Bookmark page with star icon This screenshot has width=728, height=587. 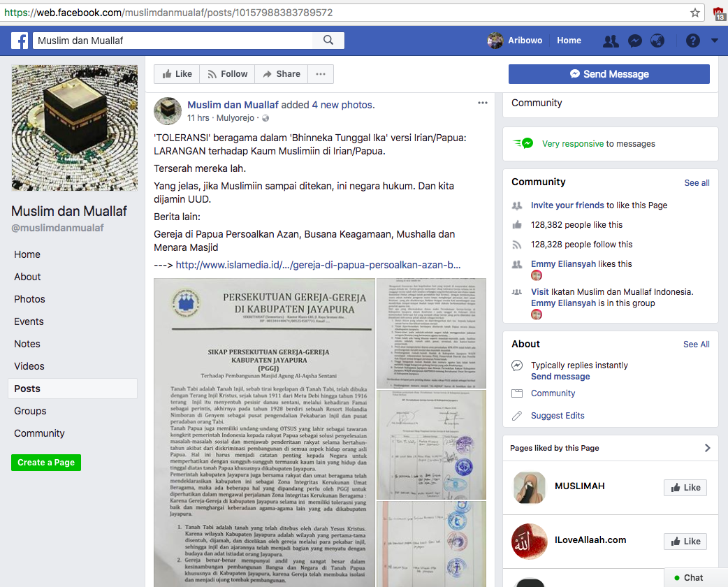[x=695, y=13]
